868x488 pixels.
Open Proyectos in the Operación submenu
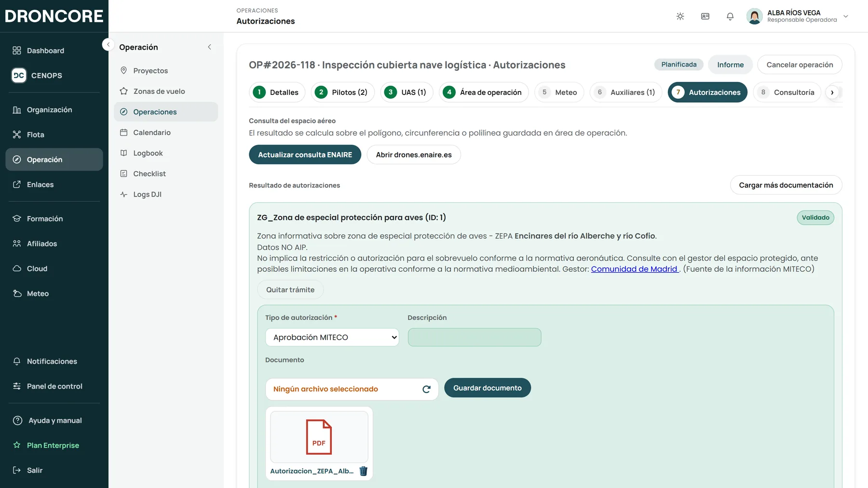point(166,71)
